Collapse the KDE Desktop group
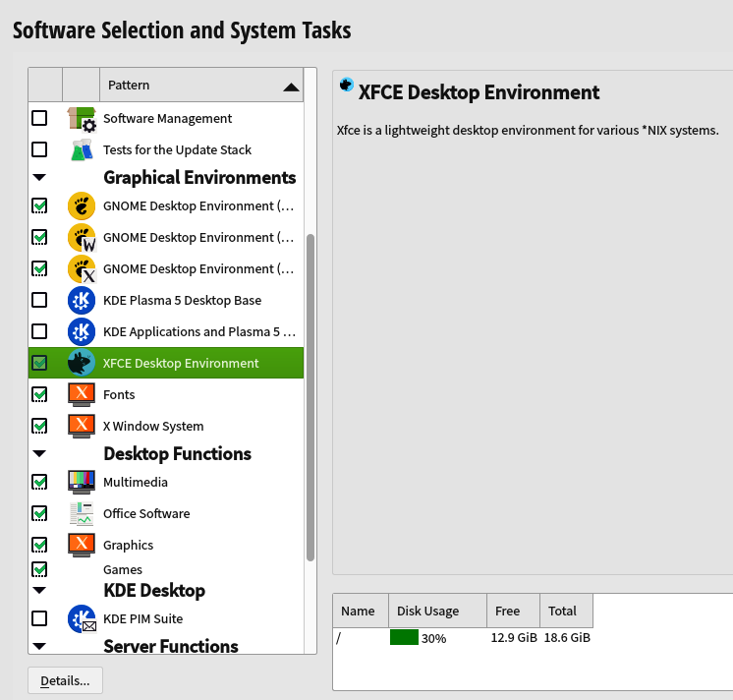This screenshot has height=700, width=733. pos(39,590)
